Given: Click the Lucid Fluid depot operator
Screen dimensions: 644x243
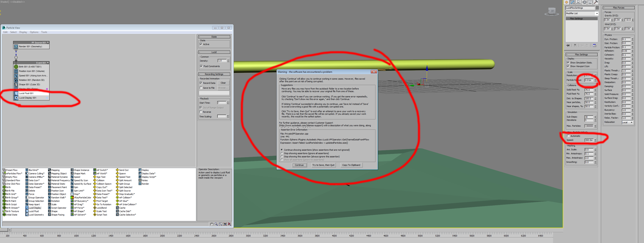Looking at the screenshot, I should (34, 211).
